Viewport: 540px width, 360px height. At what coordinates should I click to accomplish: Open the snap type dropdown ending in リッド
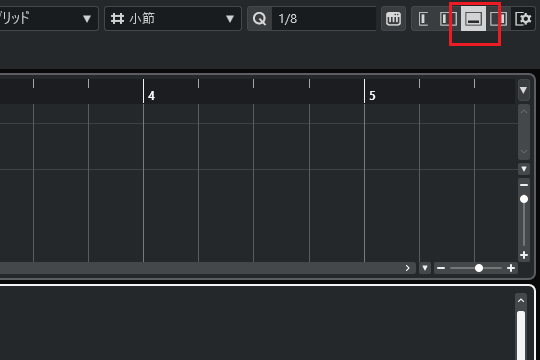[48, 19]
